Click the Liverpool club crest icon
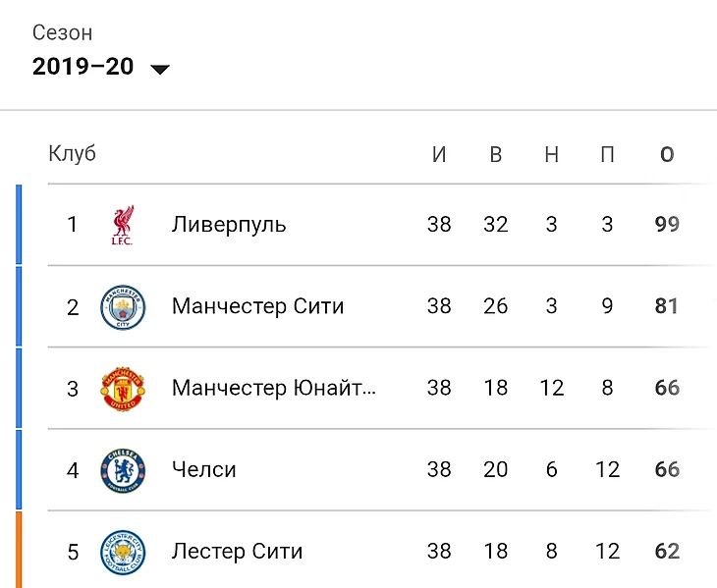717x588 pixels. 123,225
